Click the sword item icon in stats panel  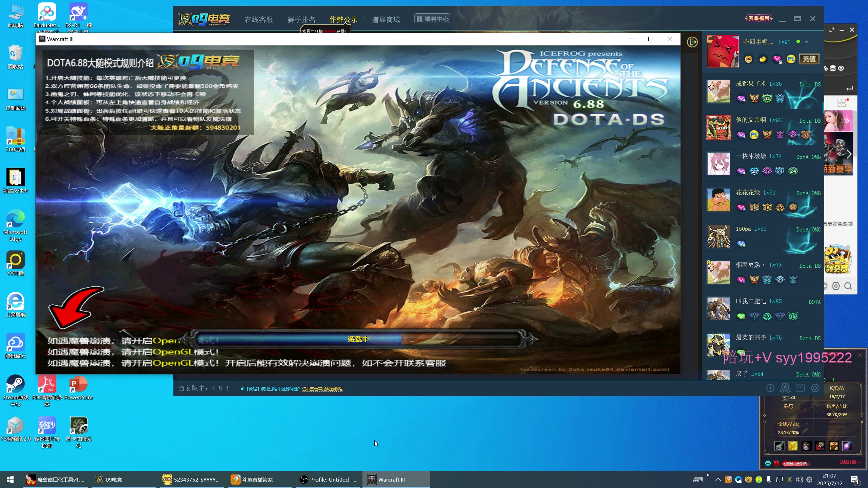(x=780, y=446)
